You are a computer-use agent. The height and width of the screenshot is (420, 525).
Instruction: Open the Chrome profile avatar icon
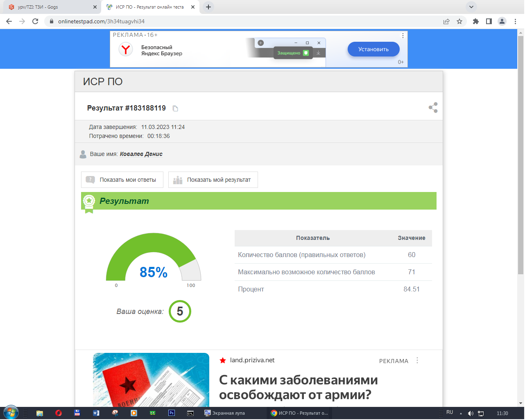[502, 21]
